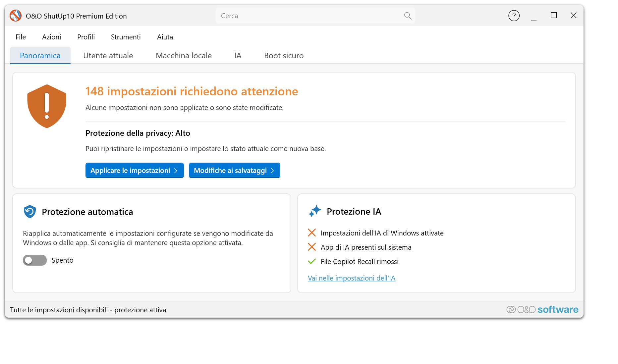Toggle the Protezione automatica switch on
Image resolution: width=618 pixels, height=364 pixels.
pos(35,260)
